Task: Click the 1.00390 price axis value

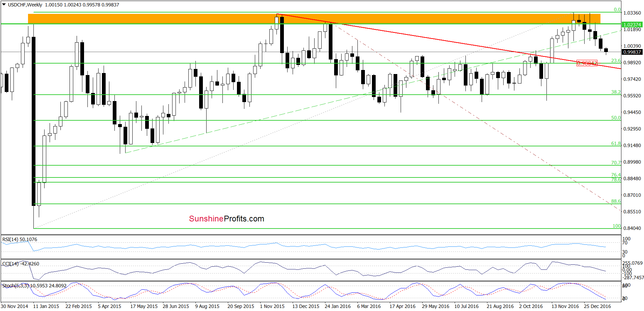Action: click(632, 46)
